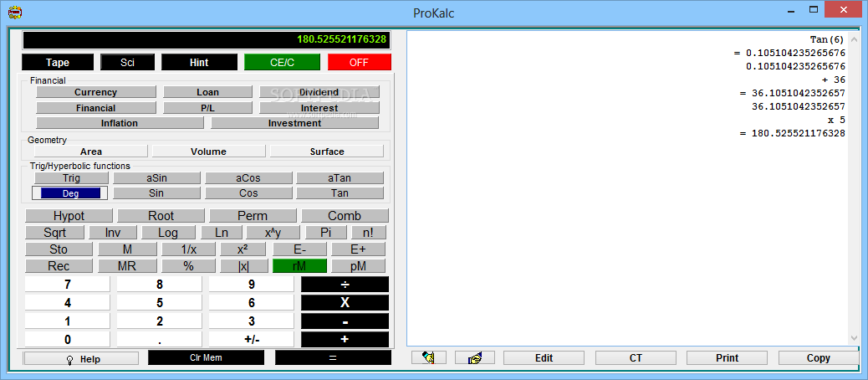The image size is (868, 380).
Task: Copy the tape contents
Action: point(818,358)
